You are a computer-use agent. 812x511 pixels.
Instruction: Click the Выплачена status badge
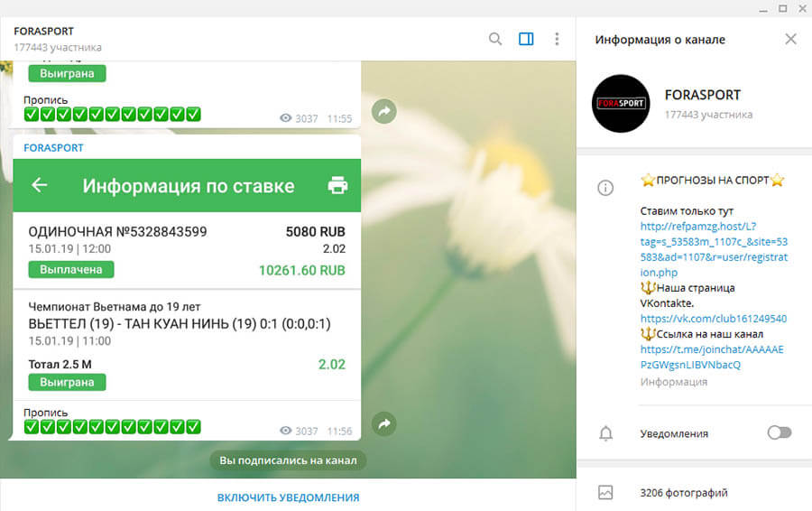(71, 269)
